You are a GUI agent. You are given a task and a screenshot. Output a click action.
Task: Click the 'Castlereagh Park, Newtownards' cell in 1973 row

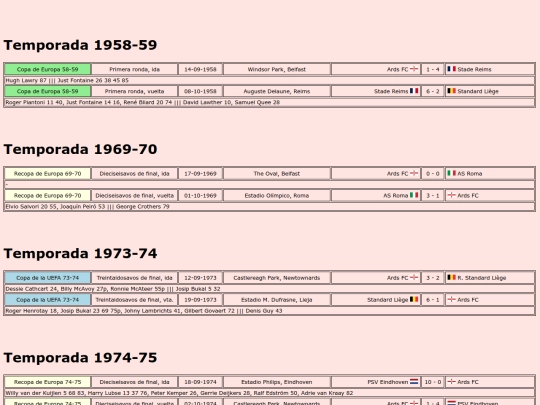277,278
